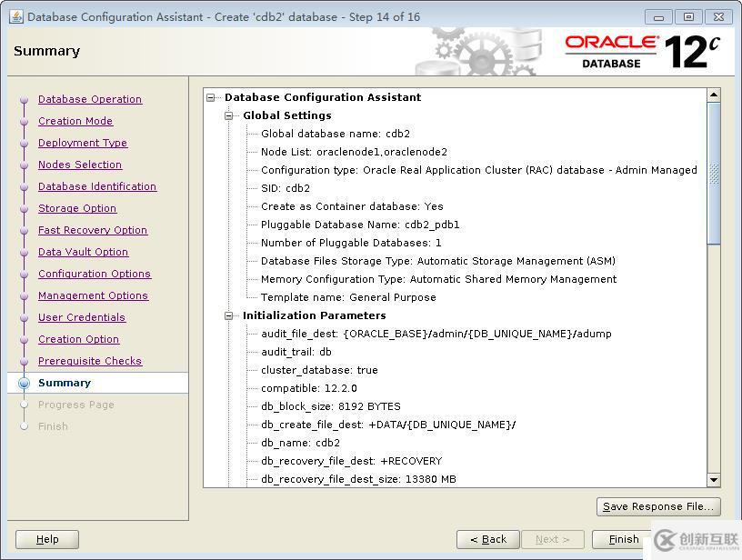The width and height of the screenshot is (742, 560).
Task: Select Database Files Storage Type ASM row
Action: (438, 261)
